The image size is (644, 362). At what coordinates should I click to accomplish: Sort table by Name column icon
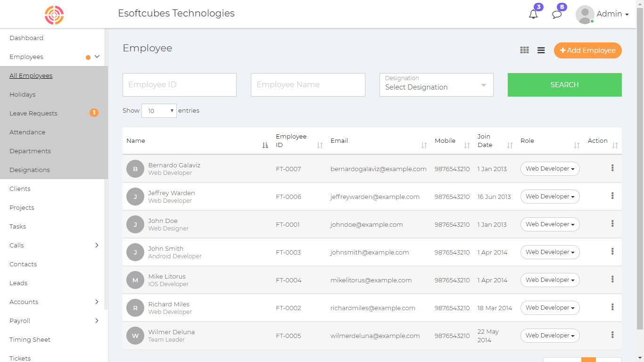click(265, 145)
